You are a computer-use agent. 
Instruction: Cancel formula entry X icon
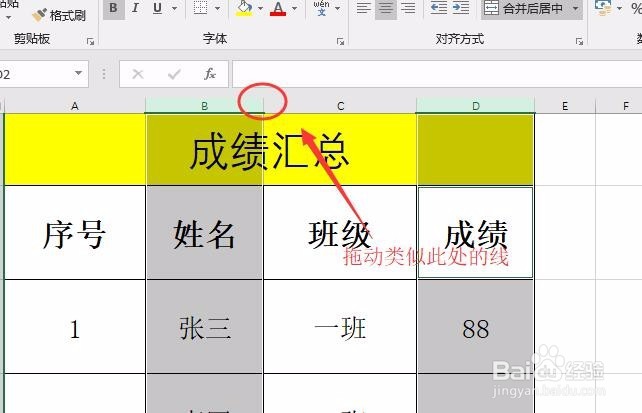[x=138, y=74]
